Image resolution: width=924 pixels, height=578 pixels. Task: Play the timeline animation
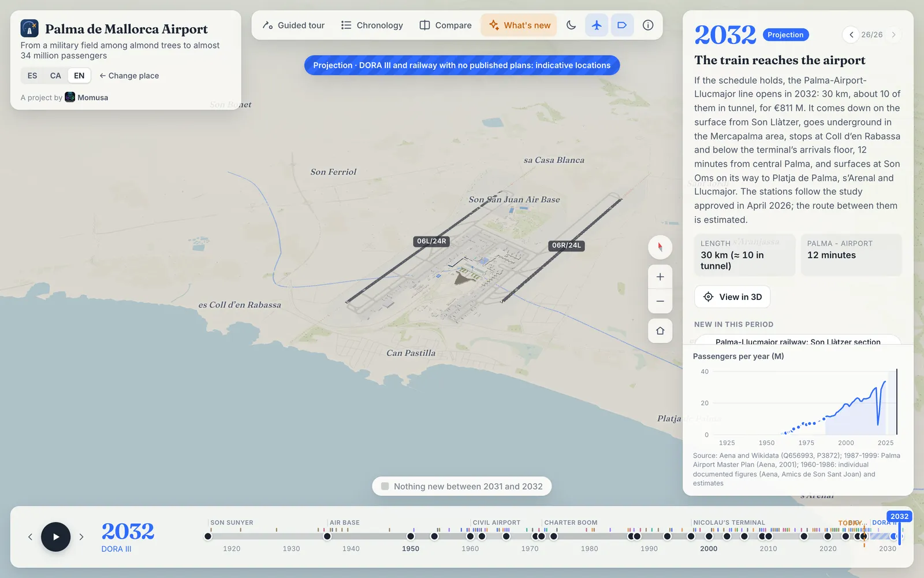coord(56,537)
